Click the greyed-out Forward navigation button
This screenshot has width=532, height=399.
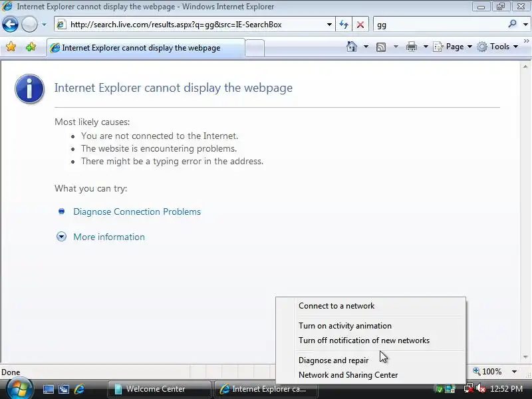click(29, 25)
